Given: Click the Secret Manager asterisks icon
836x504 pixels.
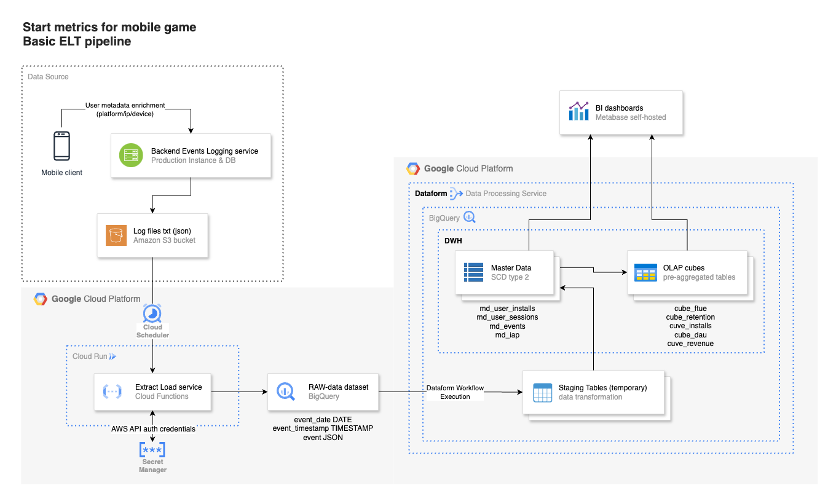Looking at the screenshot, I should click(x=152, y=449).
